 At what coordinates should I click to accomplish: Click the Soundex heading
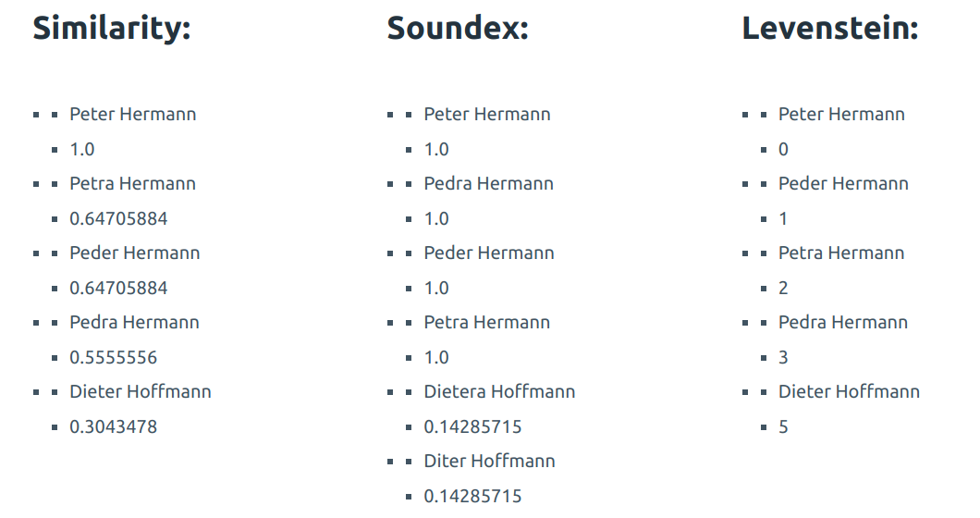click(x=458, y=29)
